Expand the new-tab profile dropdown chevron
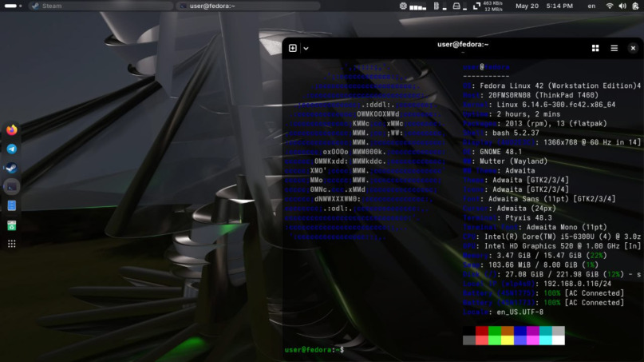 pos(306,48)
